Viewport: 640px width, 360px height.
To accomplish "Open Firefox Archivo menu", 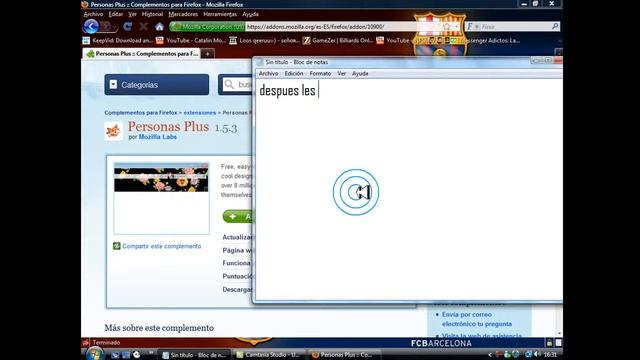I will 93,14.
